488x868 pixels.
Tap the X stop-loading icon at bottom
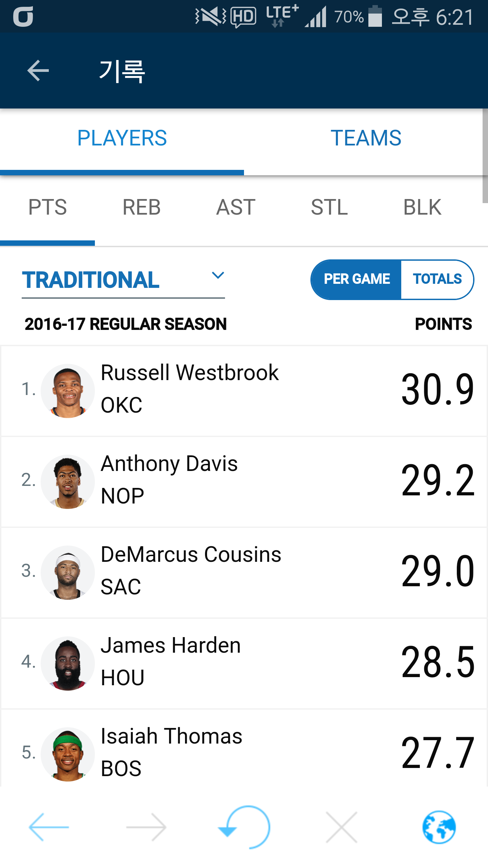click(341, 827)
